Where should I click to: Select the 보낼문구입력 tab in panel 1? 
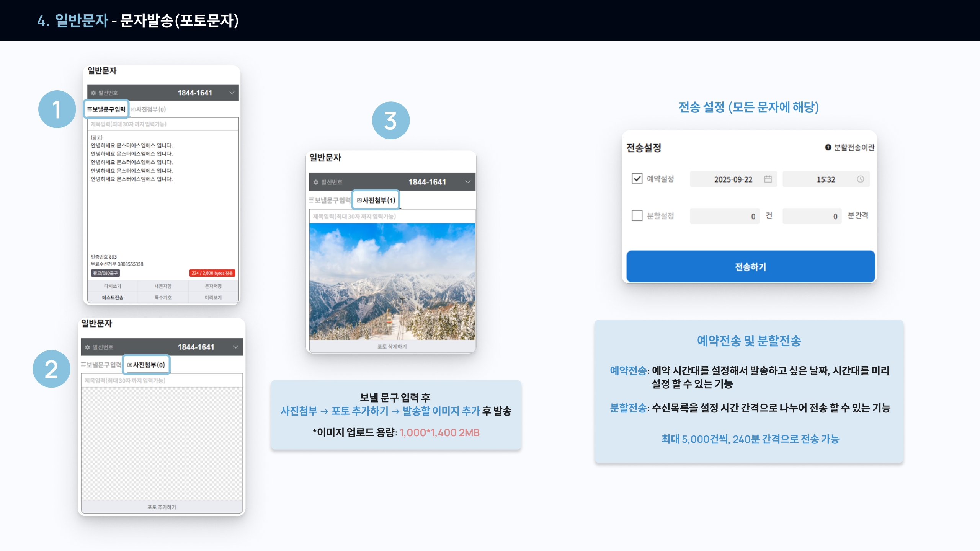tap(106, 109)
